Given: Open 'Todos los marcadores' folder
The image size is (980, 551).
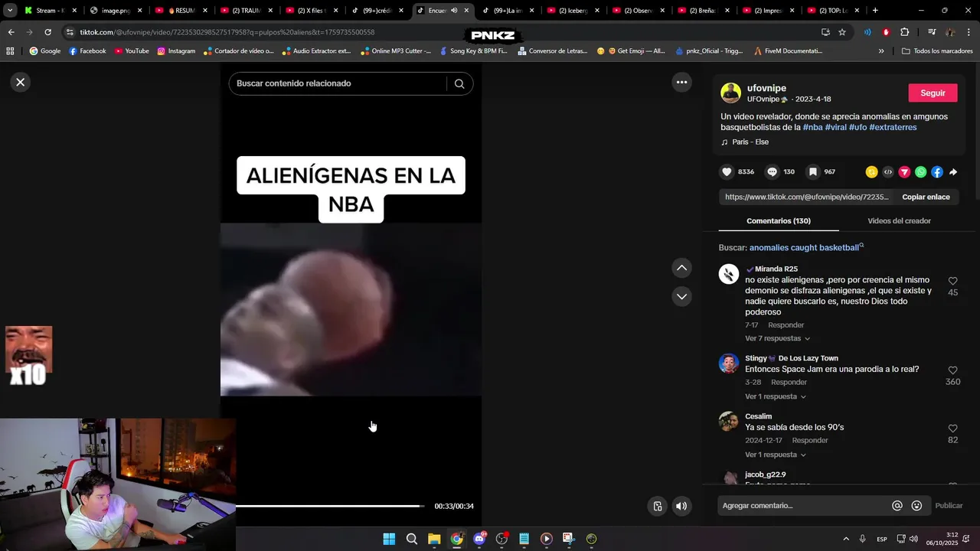Looking at the screenshot, I should pyautogui.click(x=937, y=51).
